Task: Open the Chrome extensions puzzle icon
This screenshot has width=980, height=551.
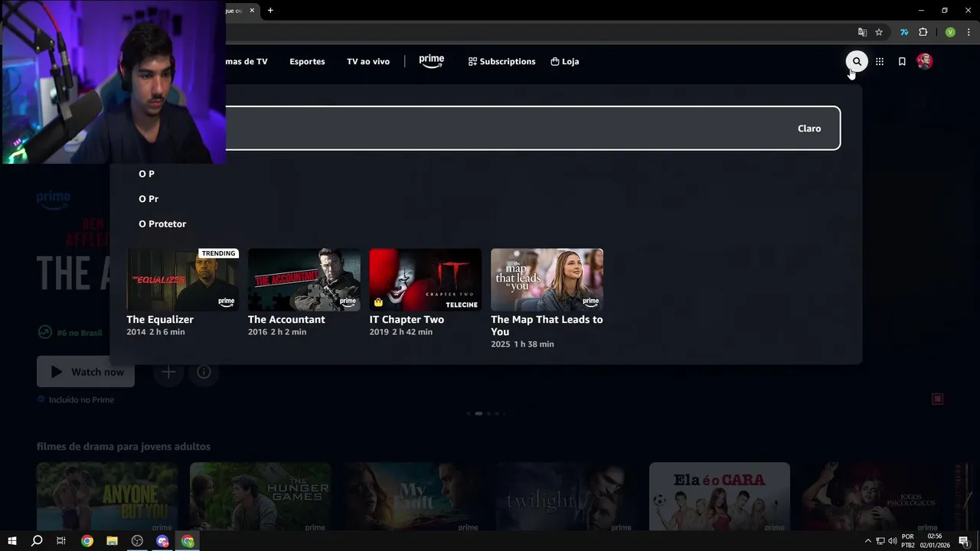Action: 923,32
